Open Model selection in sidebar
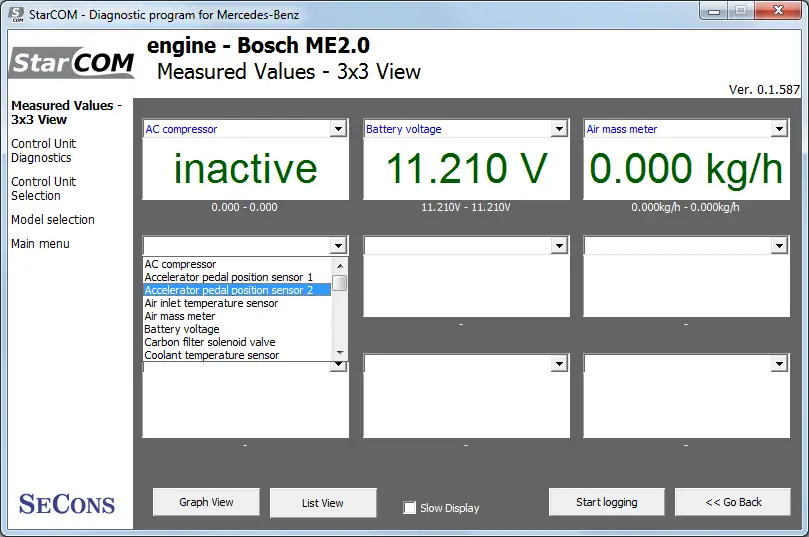809x537 pixels. [x=53, y=220]
